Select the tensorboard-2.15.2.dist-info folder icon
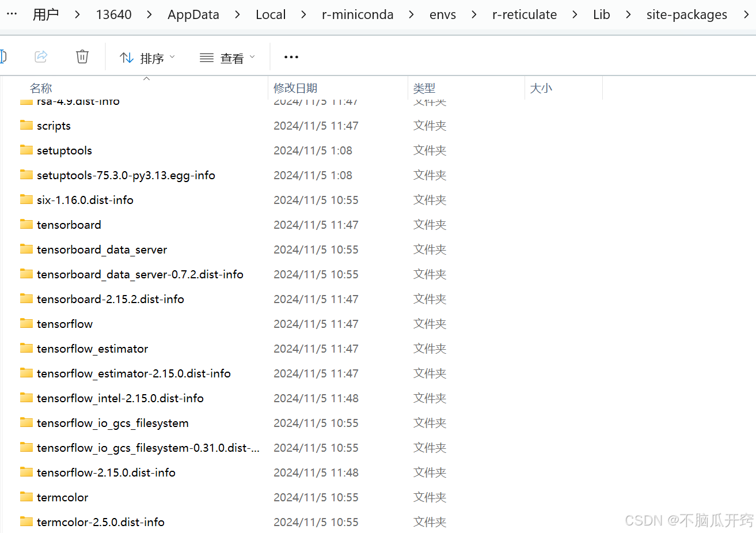This screenshot has height=533, width=756. pyautogui.click(x=26, y=298)
